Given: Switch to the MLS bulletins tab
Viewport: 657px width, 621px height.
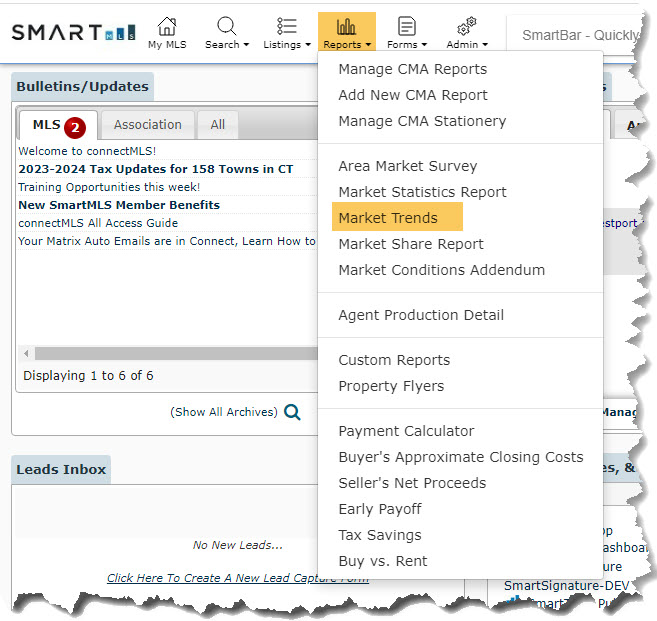Looking at the screenshot, I should [58, 125].
